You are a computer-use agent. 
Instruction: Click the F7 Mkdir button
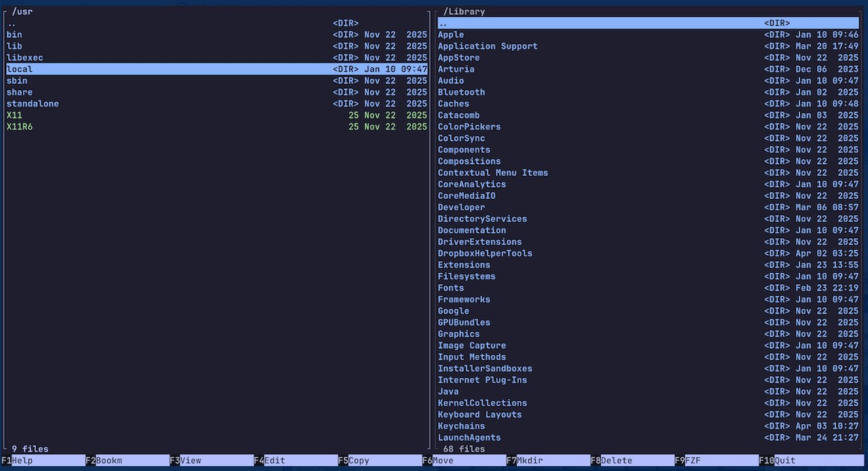tap(548, 460)
